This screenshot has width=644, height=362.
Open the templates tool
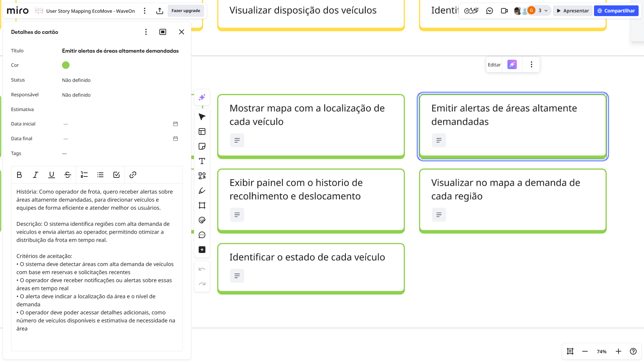click(202, 132)
